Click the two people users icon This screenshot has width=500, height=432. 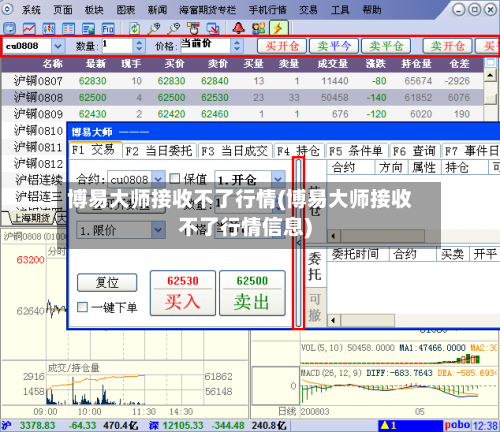(x=258, y=28)
